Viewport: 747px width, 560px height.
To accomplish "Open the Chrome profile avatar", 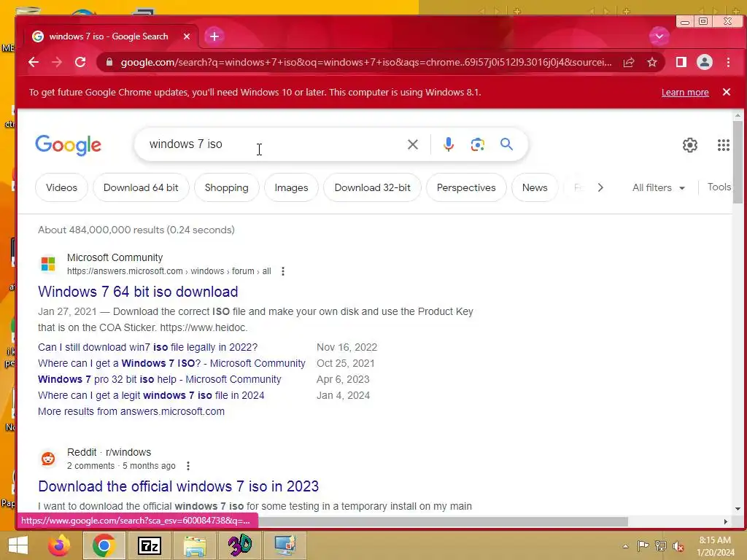I will click(704, 62).
